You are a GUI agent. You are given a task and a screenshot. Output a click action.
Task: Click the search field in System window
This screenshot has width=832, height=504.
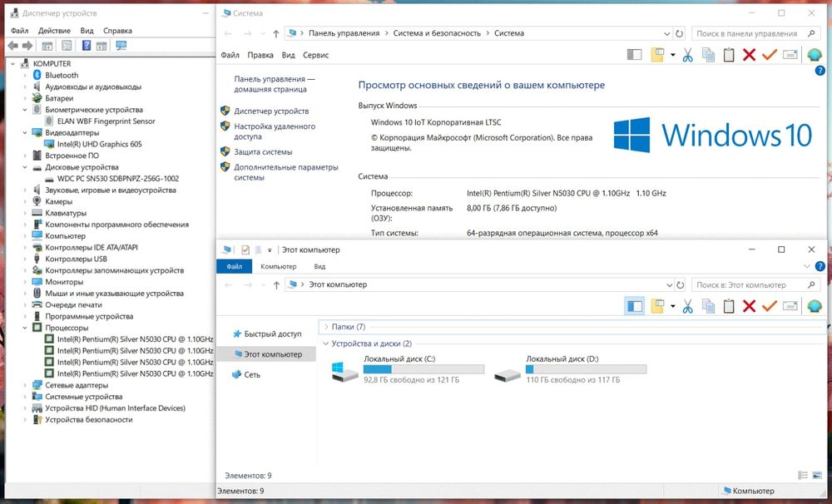pyautogui.click(x=755, y=33)
